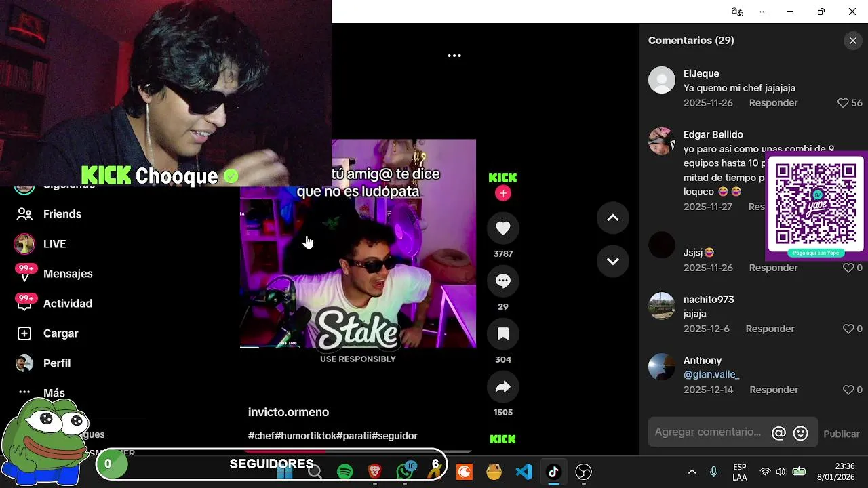Like Anthony's comment
The height and width of the screenshot is (488, 868).
[x=848, y=390]
